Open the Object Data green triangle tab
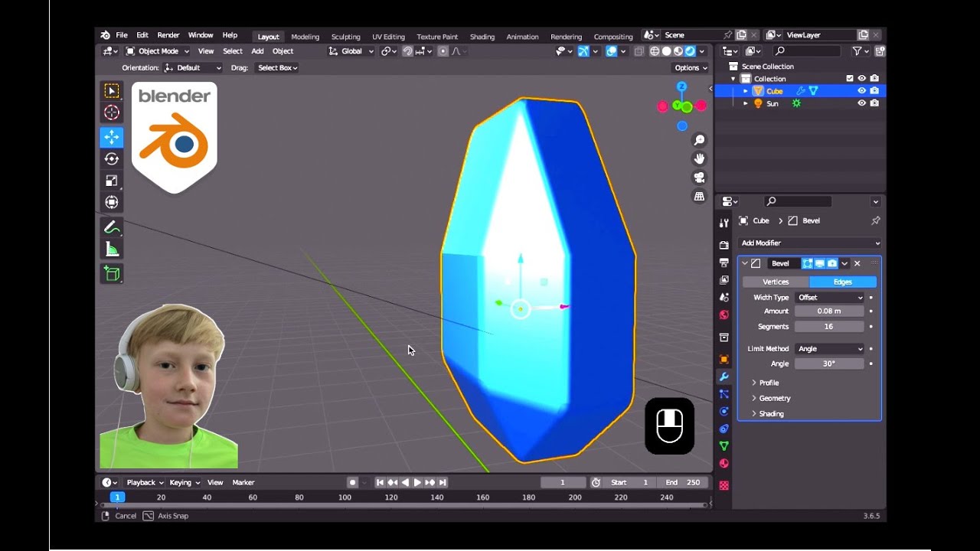980x551 pixels. pyautogui.click(x=724, y=445)
